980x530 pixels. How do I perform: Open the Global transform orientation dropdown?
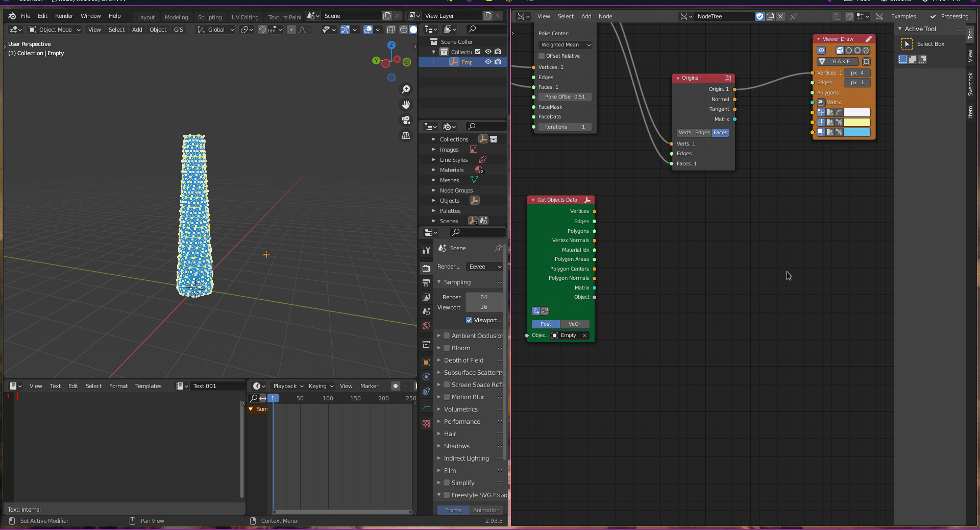pyautogui.click(x=216, y=30)
